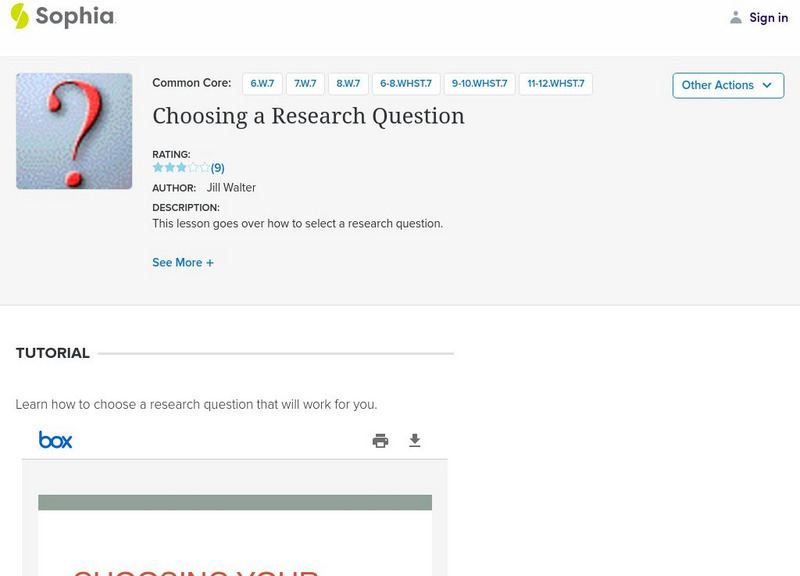Open the ratings count (9) link
This screenshot has width=800, height=576.
coord(217,168)
